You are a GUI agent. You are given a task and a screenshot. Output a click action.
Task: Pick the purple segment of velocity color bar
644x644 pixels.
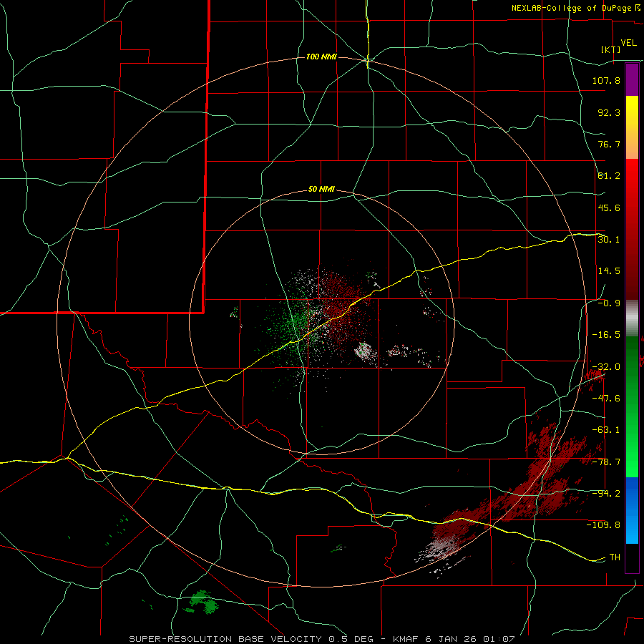632,79
